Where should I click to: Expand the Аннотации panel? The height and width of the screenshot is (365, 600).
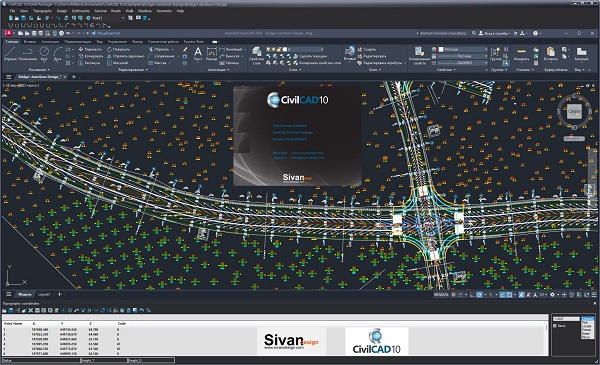pyautogui.click(x=218, y=70)
